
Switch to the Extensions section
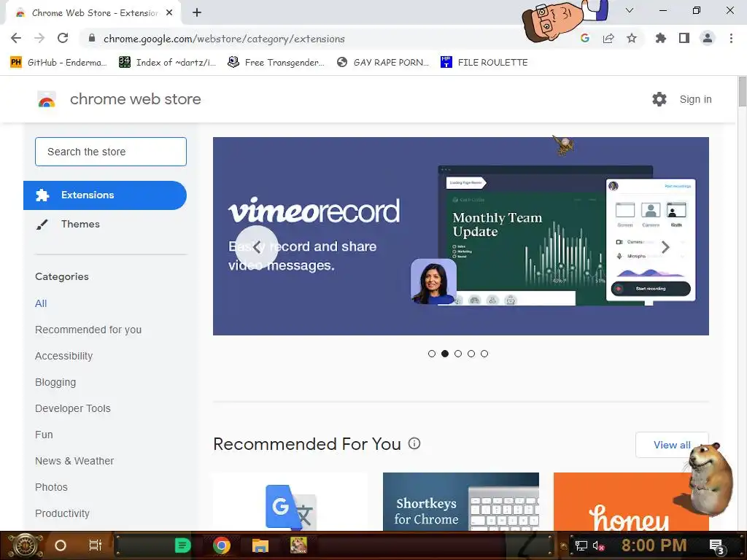coord(105,195)
